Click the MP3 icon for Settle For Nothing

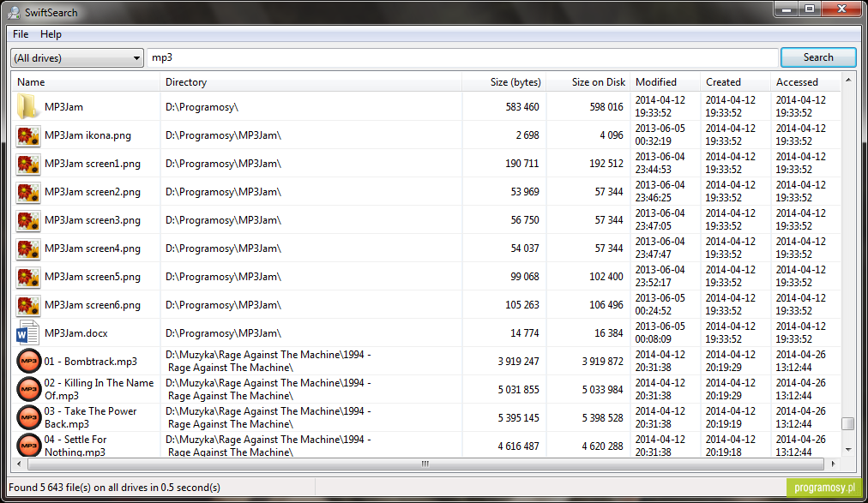click(x=29, y=446)
